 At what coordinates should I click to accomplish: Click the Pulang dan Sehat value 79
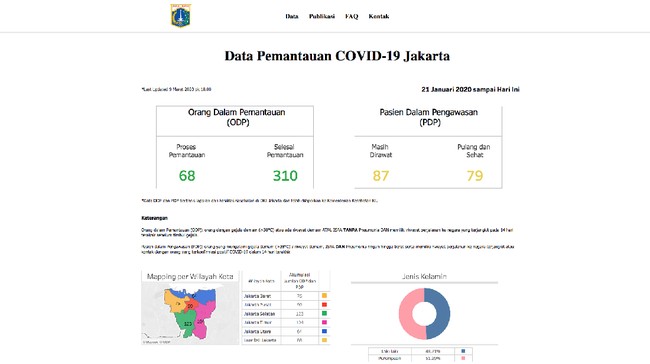[475, 176]
